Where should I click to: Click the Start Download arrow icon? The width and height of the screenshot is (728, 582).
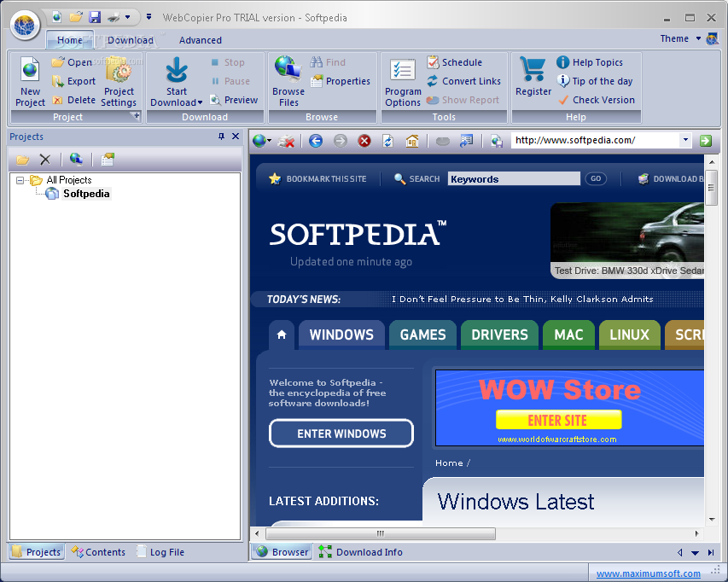click(177, 71)
